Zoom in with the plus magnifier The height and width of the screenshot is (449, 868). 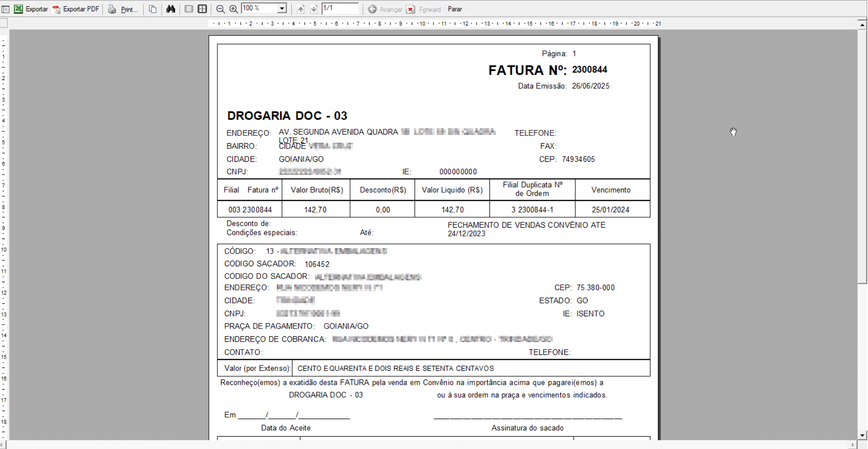pyautogui.click(x=233, y=9)
